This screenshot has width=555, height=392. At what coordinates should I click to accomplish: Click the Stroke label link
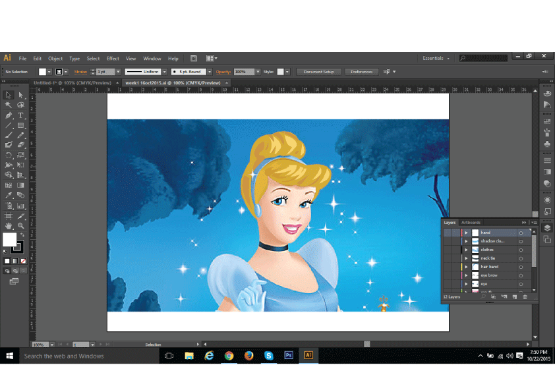click(x=80, y=72)
